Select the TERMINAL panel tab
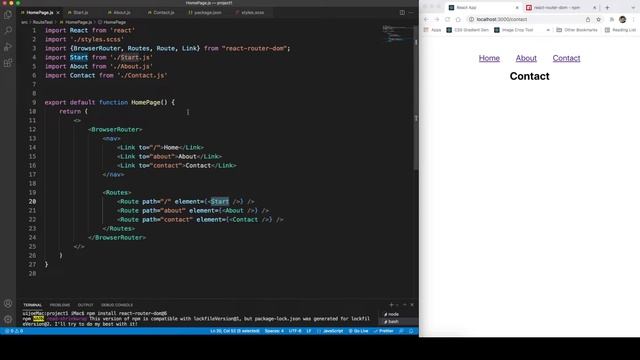This screenshot has height=360, width=640. click(x=32, y=305)
